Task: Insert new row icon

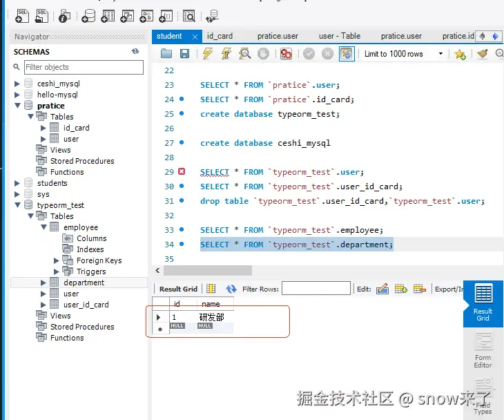Action: click(401, 289)
